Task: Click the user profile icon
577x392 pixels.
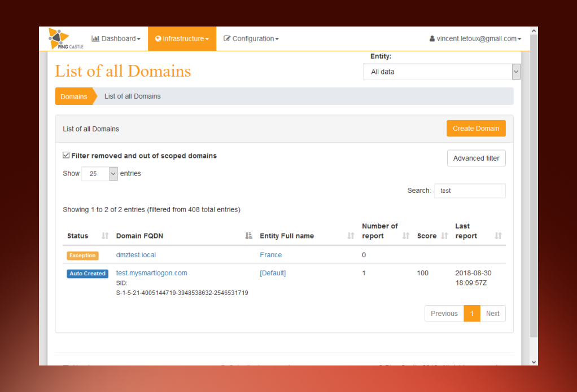Action: (x=432, y=38)
